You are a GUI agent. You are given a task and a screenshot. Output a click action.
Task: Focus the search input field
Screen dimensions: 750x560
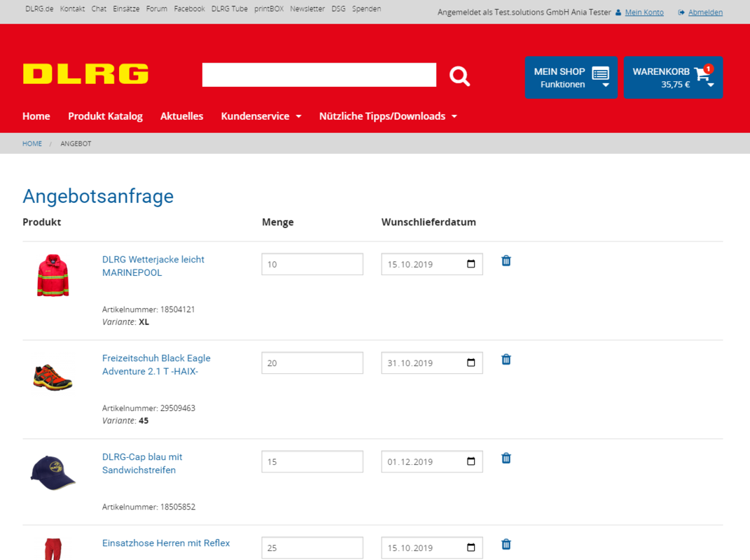click(x=319, y=75)
